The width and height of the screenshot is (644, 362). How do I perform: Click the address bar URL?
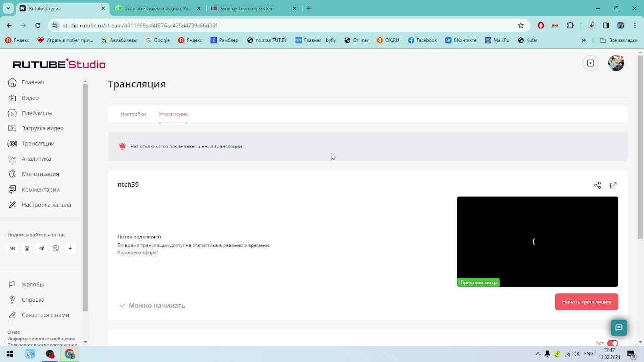click(x=140, y=25)
